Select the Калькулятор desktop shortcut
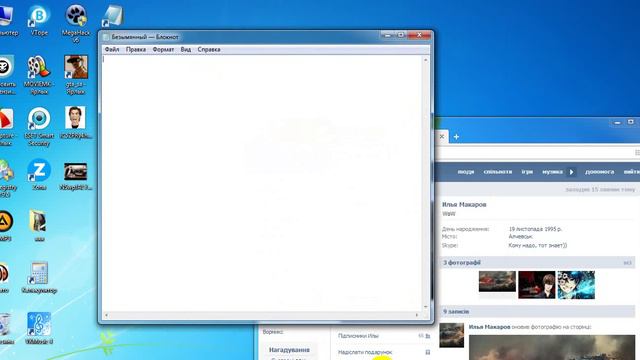 39,278
